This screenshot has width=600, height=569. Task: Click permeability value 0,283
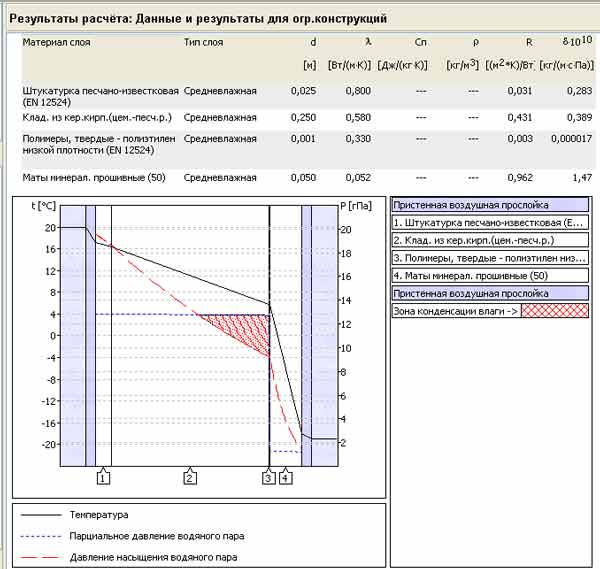tap(579, 91)
